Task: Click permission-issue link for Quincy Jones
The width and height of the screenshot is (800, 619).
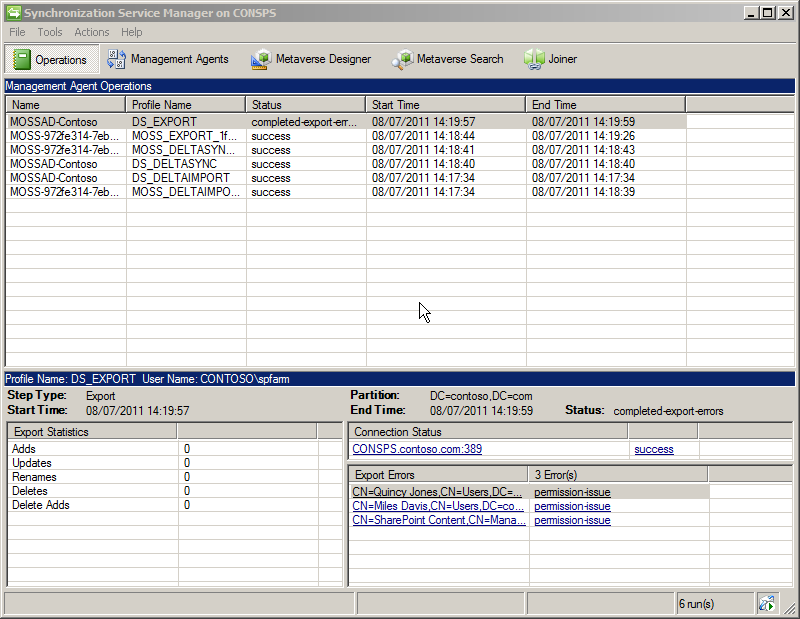Action: click(x=572, y=492)
